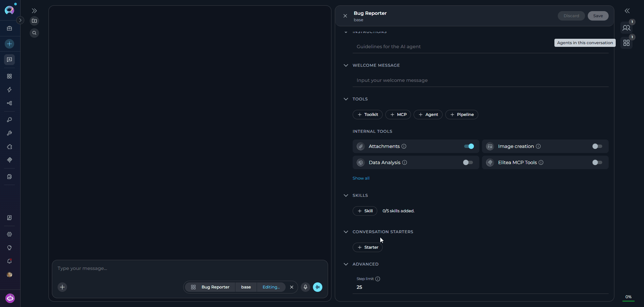The width and height of the screenshot is (644, 307).
Task: Click the Step limit value field
Action: click(481, 287)
